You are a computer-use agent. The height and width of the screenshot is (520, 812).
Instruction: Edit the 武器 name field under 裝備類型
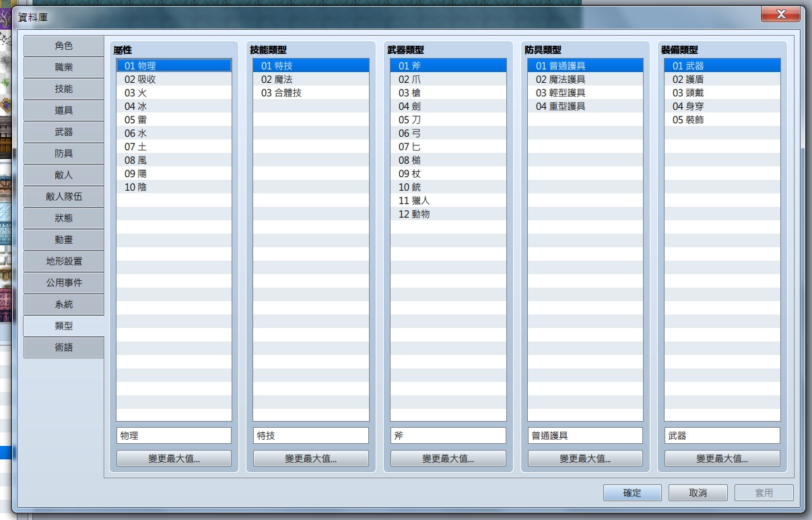point(722,436)
